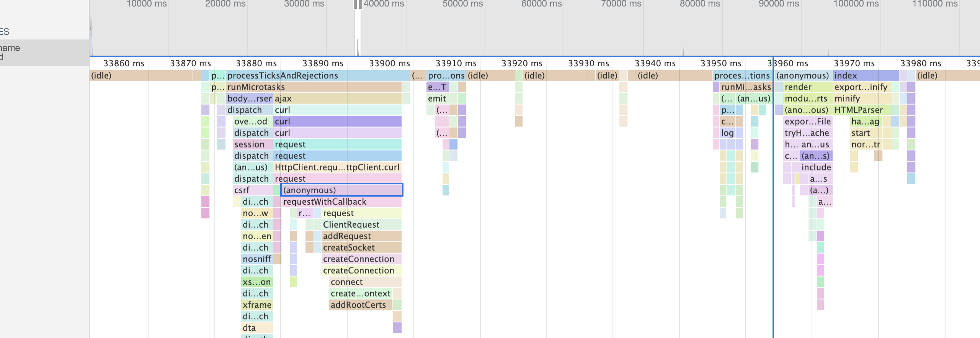980x338 pixels.
Task: Click the emit frame
Action: click(x=438, y=98)
